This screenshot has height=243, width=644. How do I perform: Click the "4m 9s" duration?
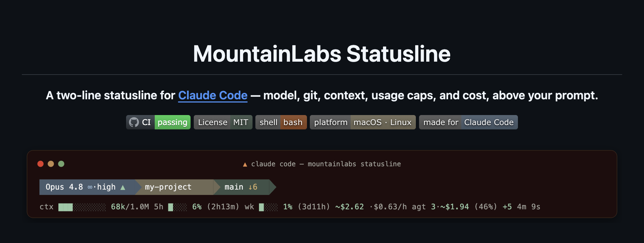529,207
